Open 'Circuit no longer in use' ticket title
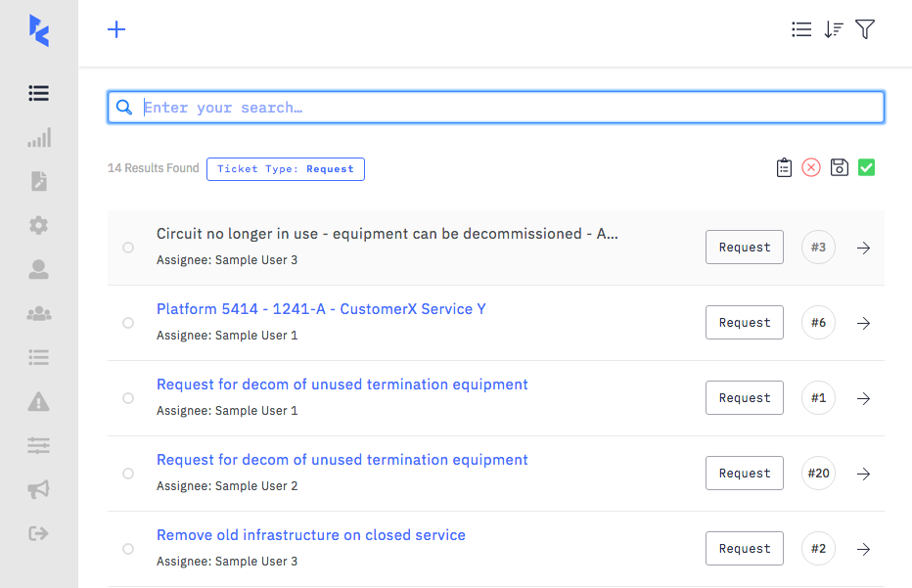The width and height of the screenshot is (912, 588). (387, 234)
